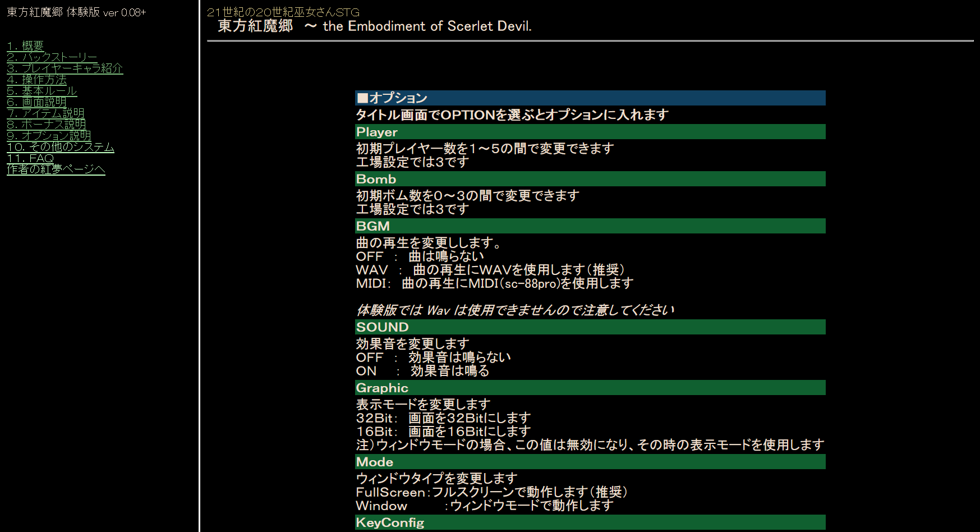This screenshot has width=980, height=532.
Task: Click sidebar title 東方紅魔郷 体験版 ver 0.08+
Action: click(x=76, y=12)
